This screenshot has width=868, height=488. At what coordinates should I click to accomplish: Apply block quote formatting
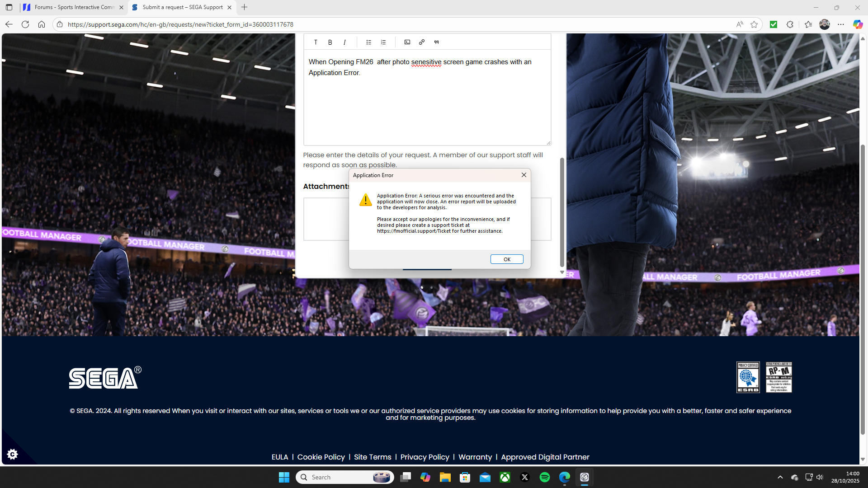click(436, 42)
